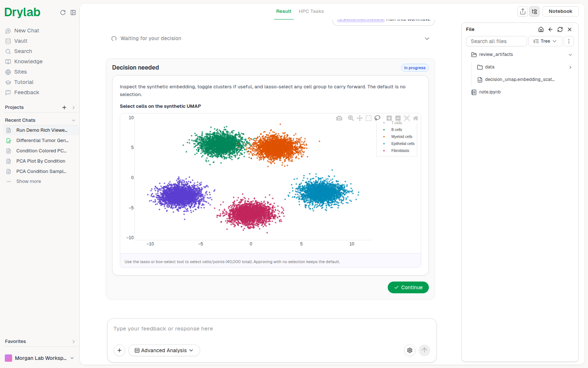
Task: Open the Notebook button
Action: pyautogui.click(x=560, y=11)
